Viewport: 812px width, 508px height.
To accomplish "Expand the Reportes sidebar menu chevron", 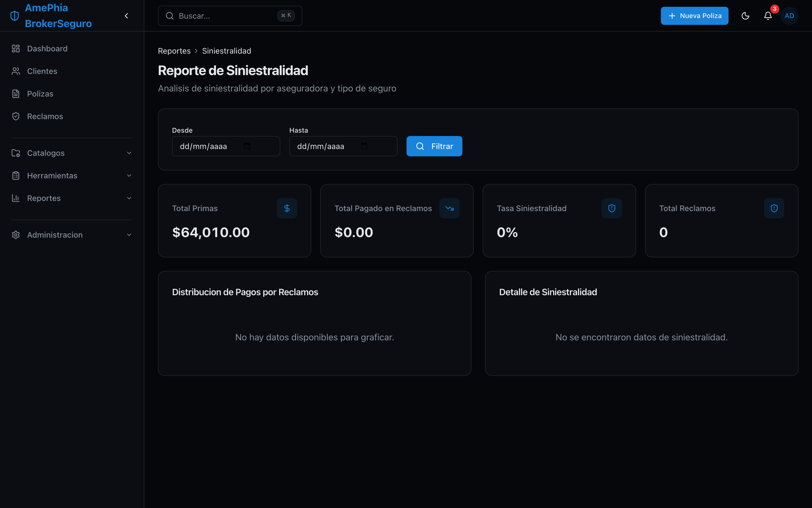I will [129, 198].
